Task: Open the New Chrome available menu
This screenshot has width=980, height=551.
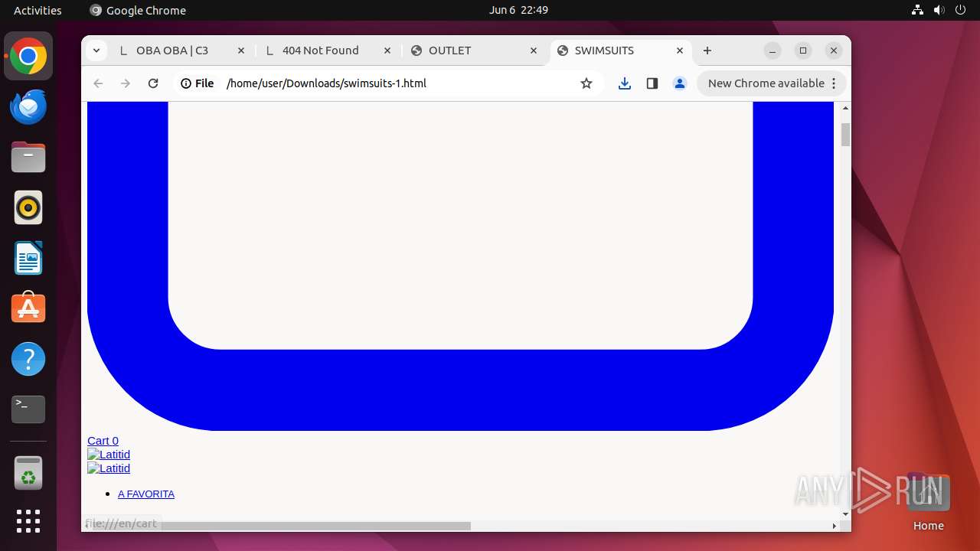Action: pyautogui.click(x=771, y=83)
